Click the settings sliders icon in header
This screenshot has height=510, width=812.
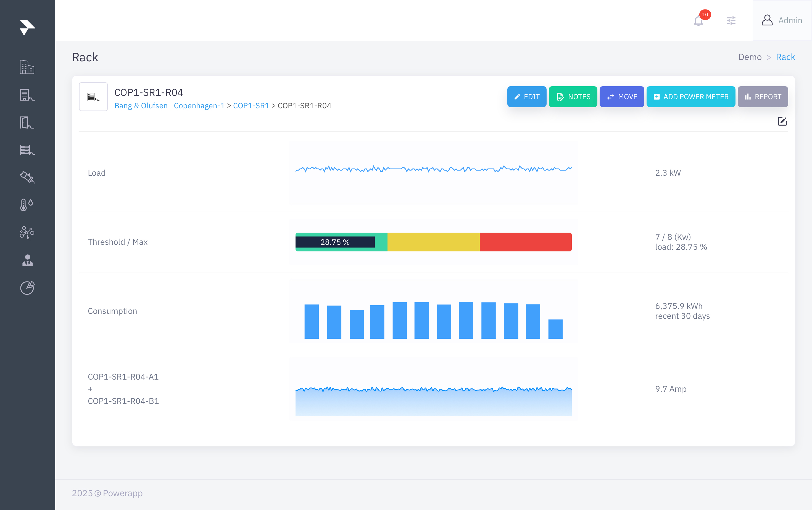click(x=731, y=21)
